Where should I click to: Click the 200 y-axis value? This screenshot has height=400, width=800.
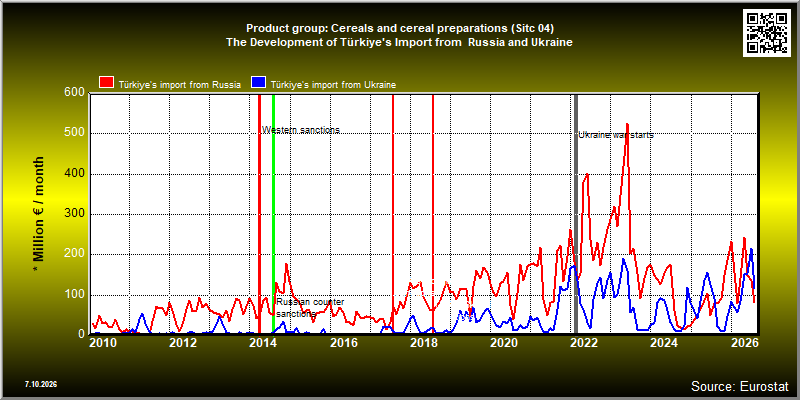74,255
